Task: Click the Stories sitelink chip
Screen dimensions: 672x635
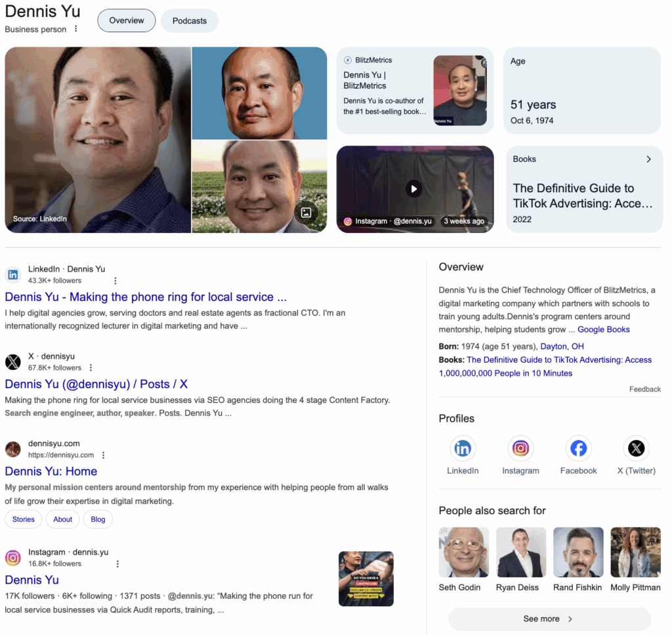Action: click(24, 520)
